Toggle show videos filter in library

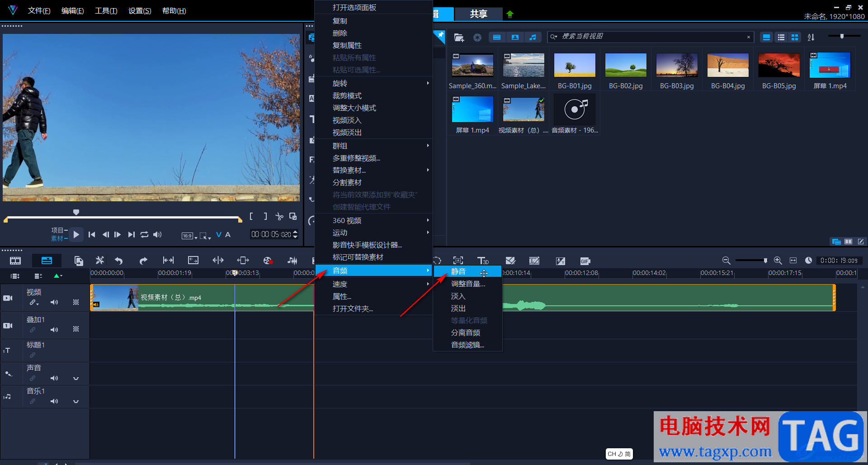(x=497, y=37)
